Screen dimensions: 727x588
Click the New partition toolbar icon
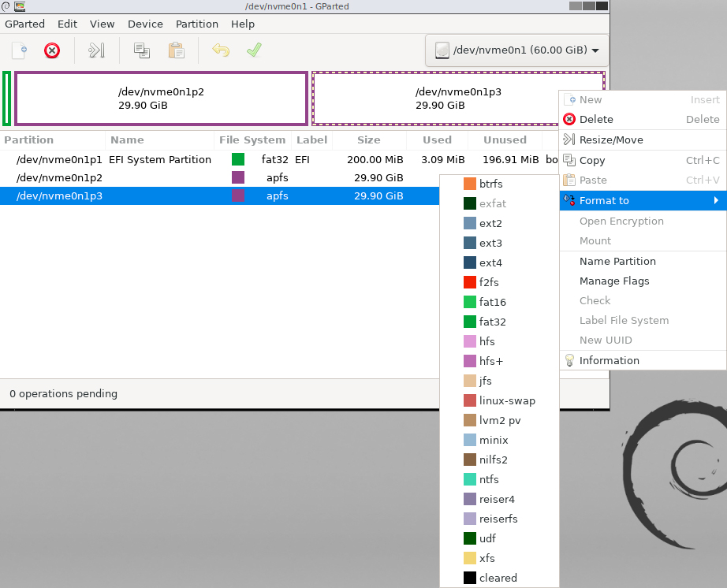[x=19, y=50]
